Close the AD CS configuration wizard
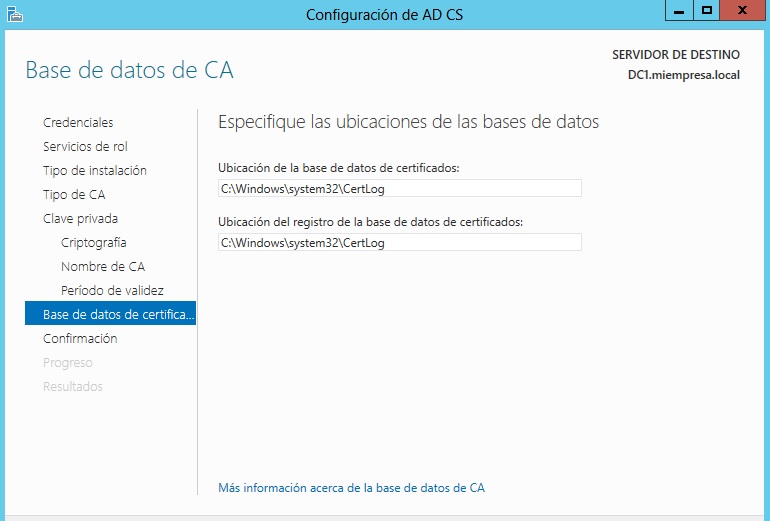The image size is (770, 521). pos(743,11)
